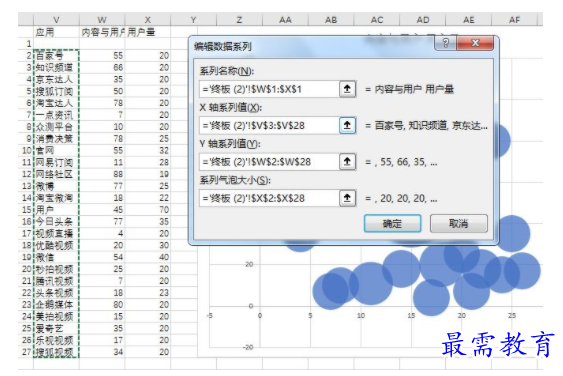
Task: Open help in the edit series dialog
Action: click(x=446, y=43)
